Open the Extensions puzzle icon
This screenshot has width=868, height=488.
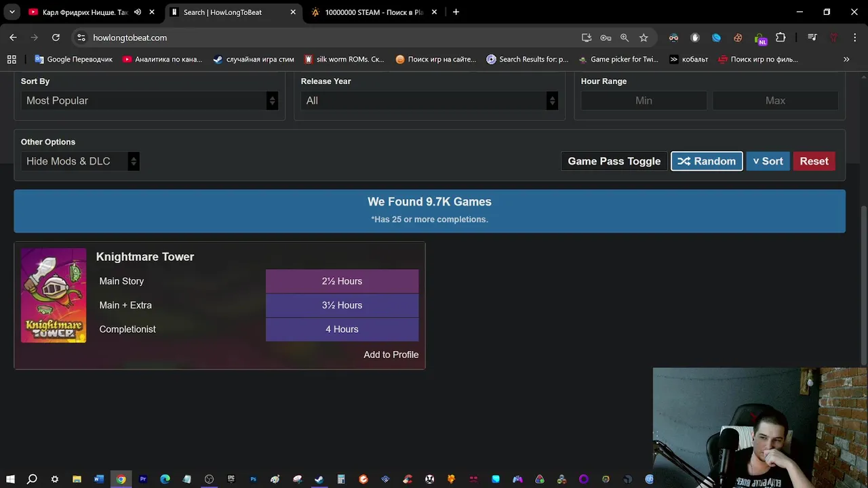781,38
